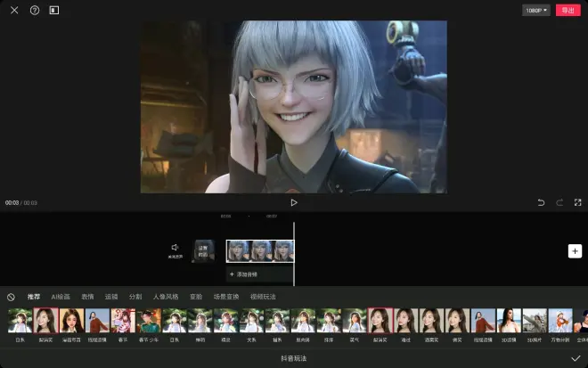Choose the first 日系 effect thumbnail
Screen dimensions: 588x368
tap(20, 322)
